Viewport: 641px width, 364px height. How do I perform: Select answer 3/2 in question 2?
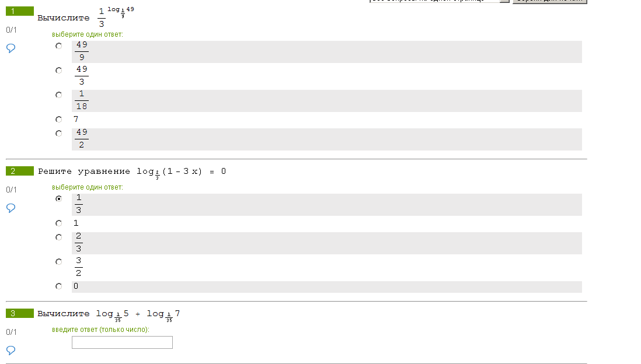58,261
